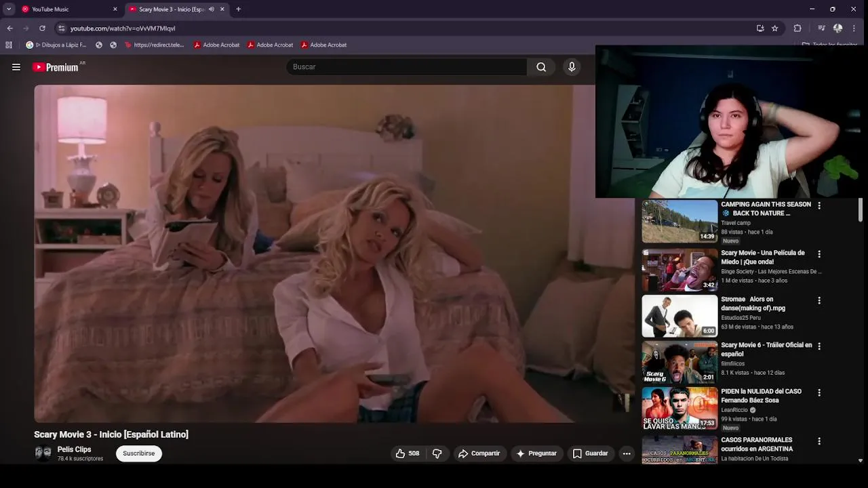The height and width of the screenshot is (488, 868).
Task: Click the scrollbar down arrow
Action: click(x=861, y=460)
